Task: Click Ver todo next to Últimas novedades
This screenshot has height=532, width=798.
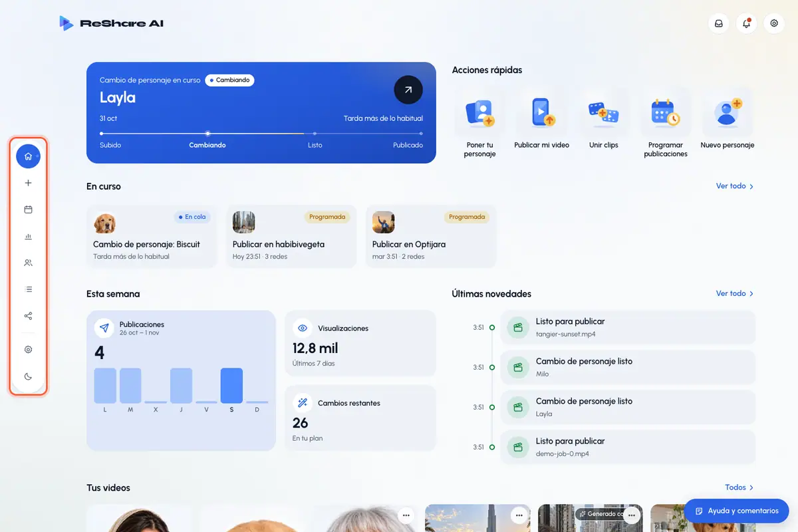Action: (x=735, y=293)
